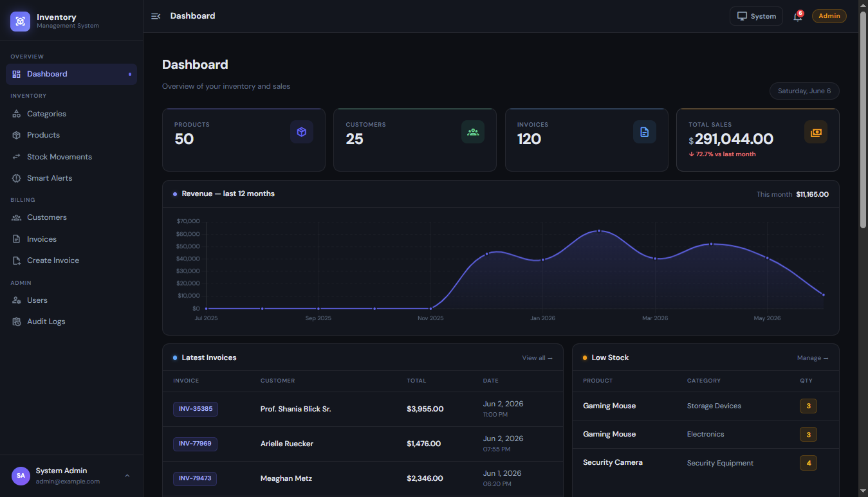Toggle the System theme switcher
The height and width of the screenshot is (497, 868).
[x=756, y=16]
